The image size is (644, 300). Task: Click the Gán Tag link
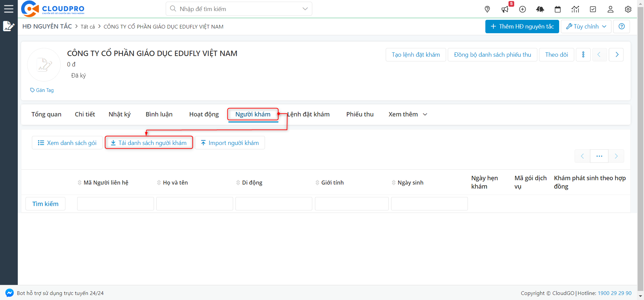click(x=42, y=90)
